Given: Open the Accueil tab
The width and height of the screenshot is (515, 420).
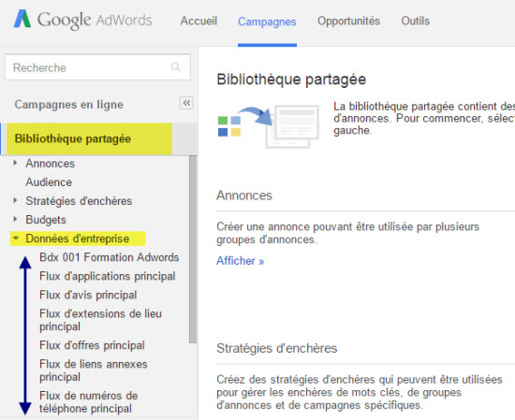Looking at the screenshot, I should coord(199,21).
